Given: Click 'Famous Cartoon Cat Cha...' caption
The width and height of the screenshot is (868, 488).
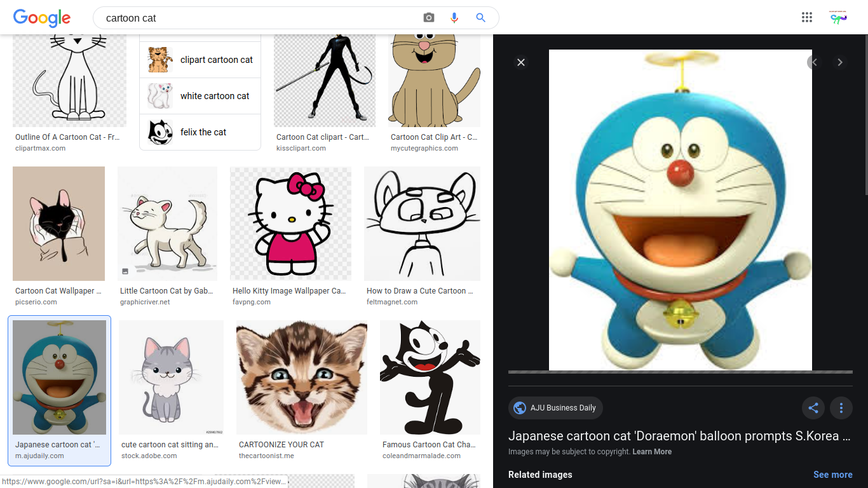Looking at the screenshot, I should (x=429, y=445).
